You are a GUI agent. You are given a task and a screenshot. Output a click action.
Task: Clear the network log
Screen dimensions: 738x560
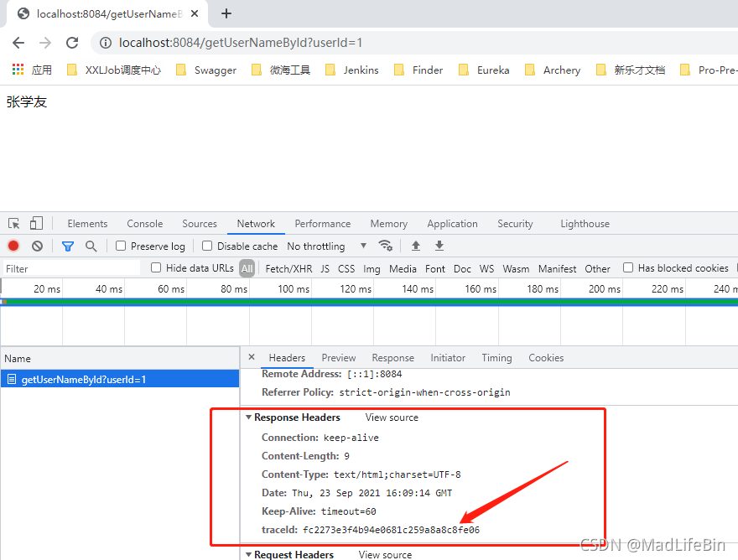pos(37,246)
